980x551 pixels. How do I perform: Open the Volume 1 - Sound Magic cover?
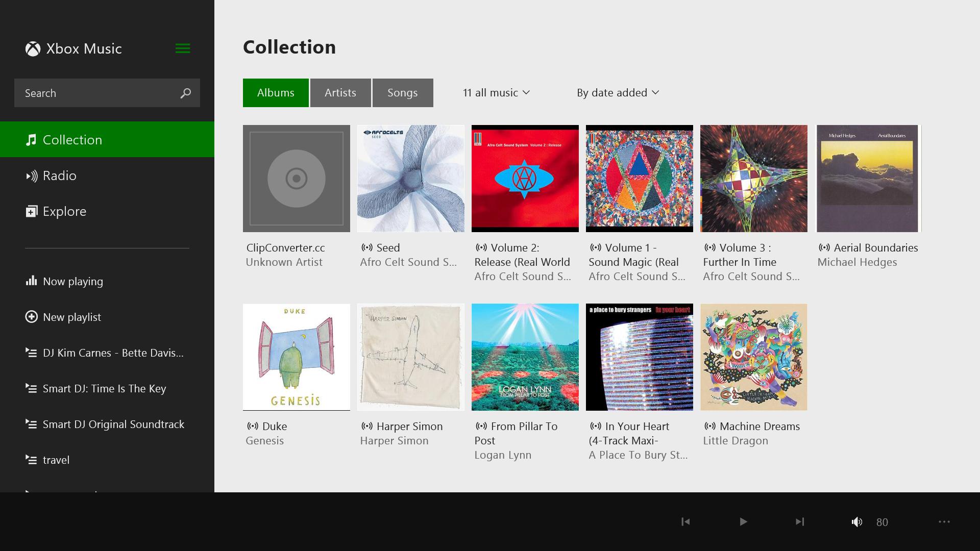click(640, 179)
